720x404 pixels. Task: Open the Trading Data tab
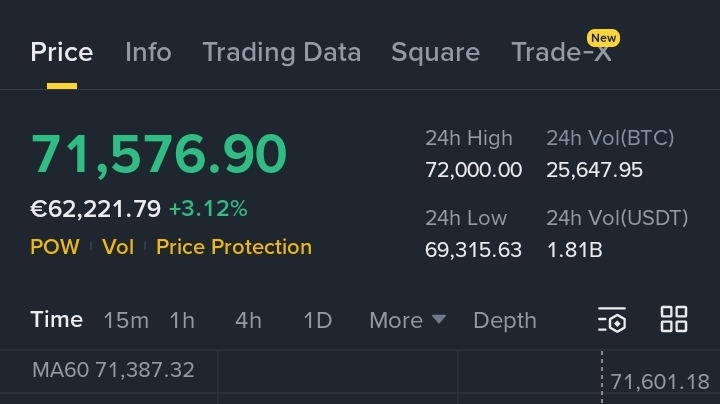point(281,52)
